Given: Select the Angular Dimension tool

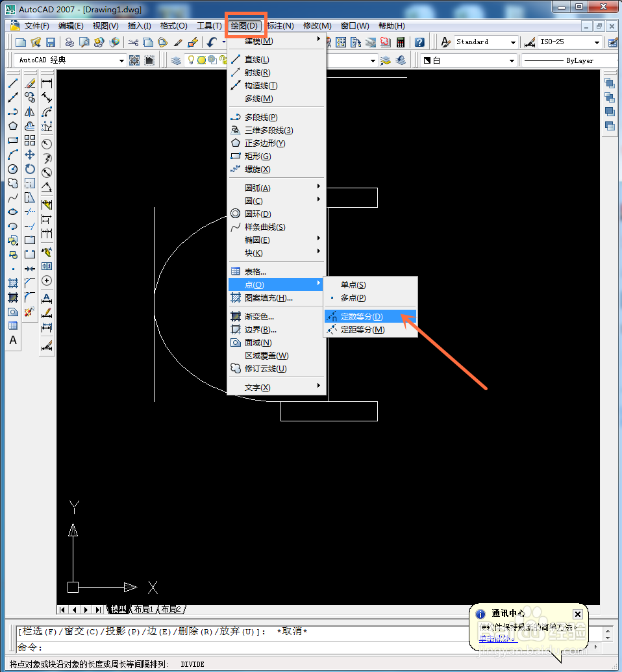Looking at the screenshot, I should point(47,186).
